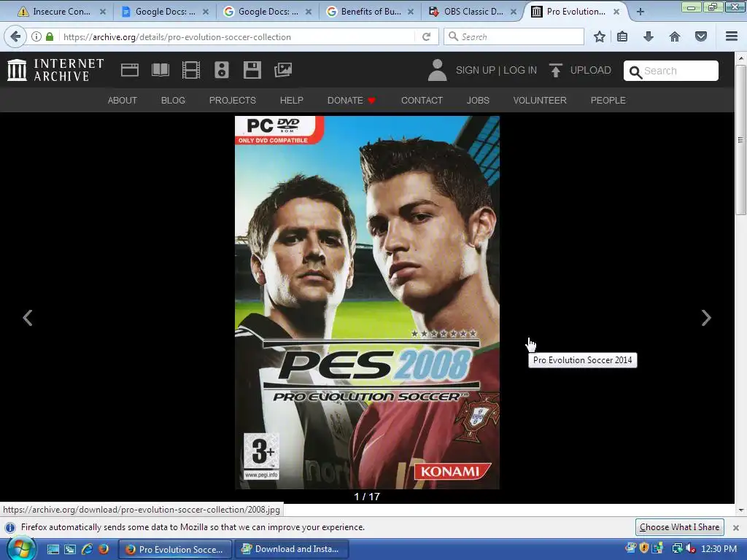Focus the Internet Archive search field

671,71
